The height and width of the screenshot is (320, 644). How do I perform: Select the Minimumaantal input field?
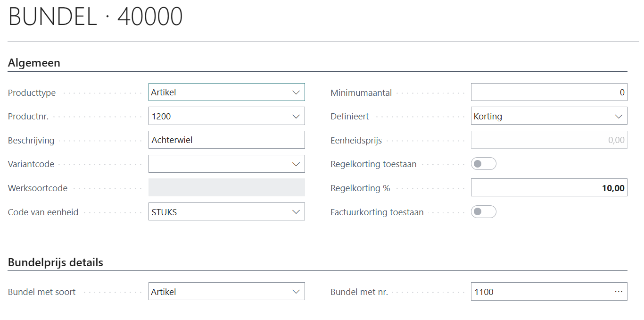pos(548,93)
